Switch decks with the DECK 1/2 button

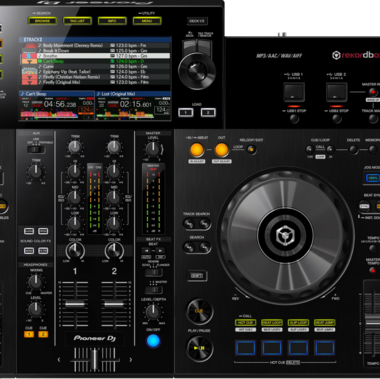coord(197,21)
